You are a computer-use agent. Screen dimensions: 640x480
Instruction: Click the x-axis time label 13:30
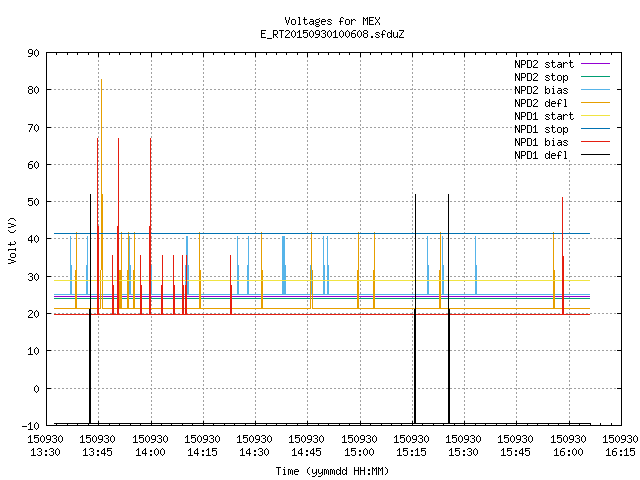(45, 453)
